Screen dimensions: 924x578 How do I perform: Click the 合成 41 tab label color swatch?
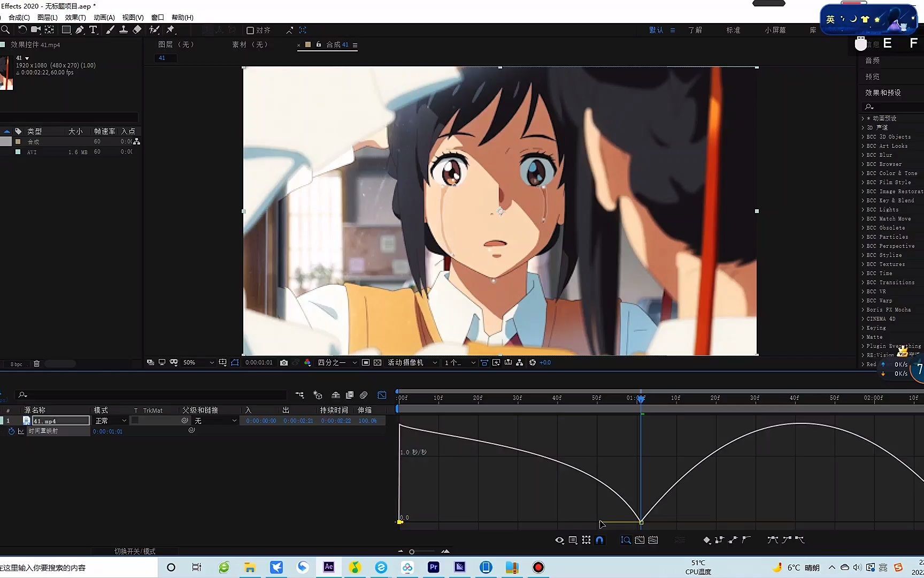pos(308,44)
